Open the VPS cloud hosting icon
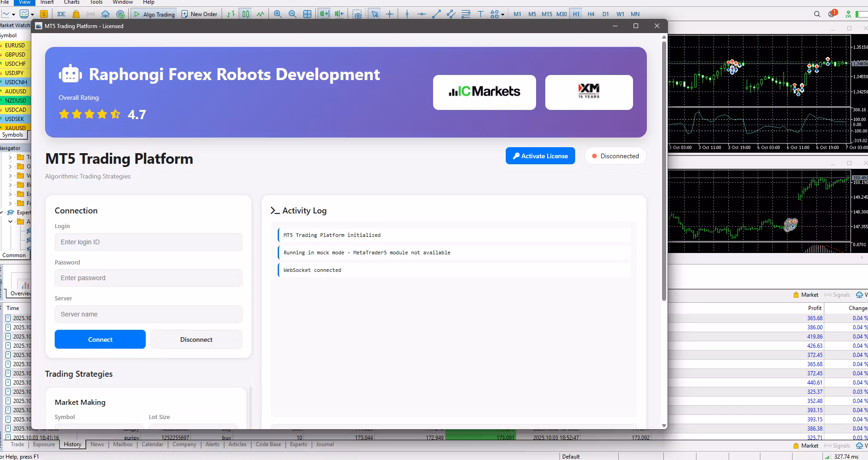The height and width of the screenshot is (460, 868). click(x=106, y=14)
